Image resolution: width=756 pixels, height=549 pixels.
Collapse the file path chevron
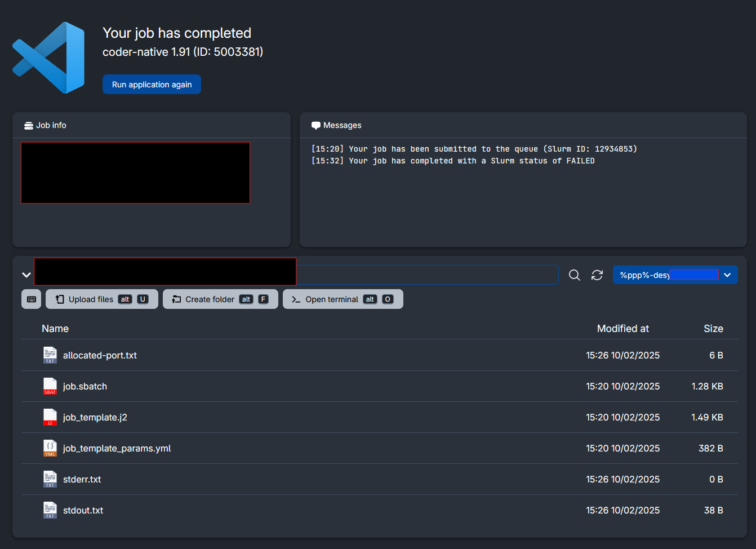point(26,275)
